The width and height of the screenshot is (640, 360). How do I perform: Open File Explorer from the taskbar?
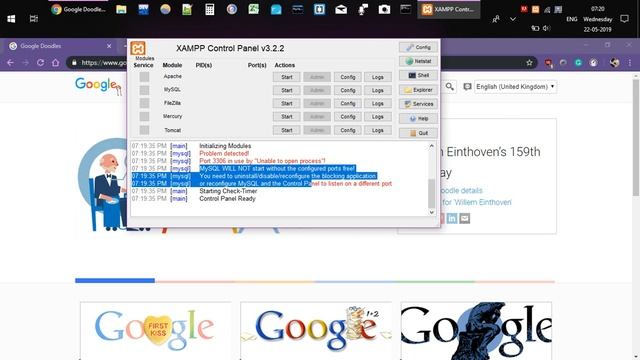[121, 9]
